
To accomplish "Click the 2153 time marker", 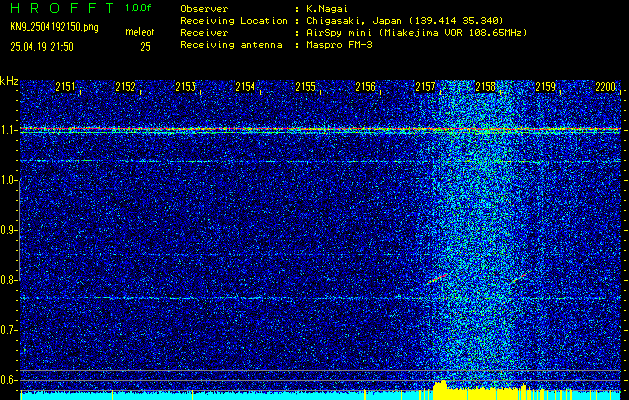I will (x=185, y=87).
